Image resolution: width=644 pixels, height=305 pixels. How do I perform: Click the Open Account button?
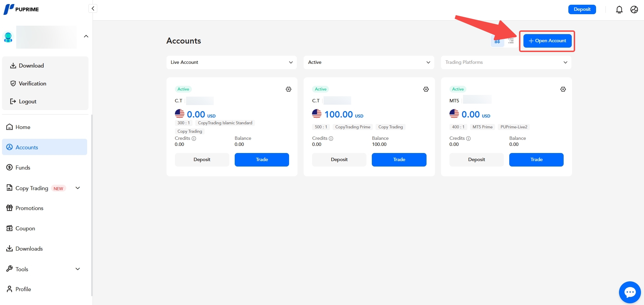tap(547, 41)
